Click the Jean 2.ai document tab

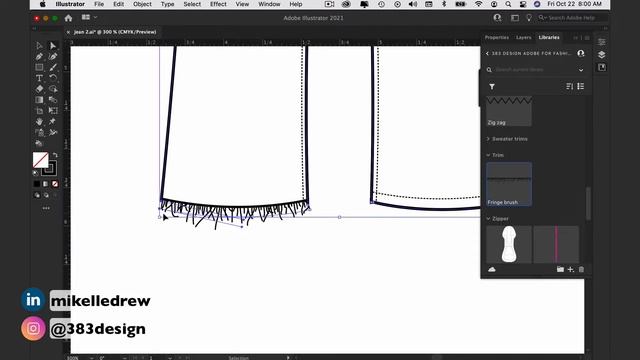point(115,32)
